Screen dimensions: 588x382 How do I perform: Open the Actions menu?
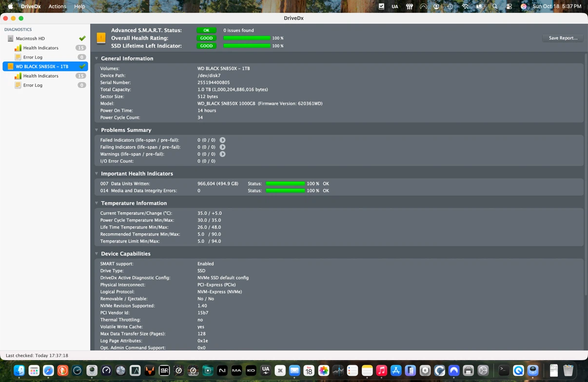pyautogui.click(x=57, y=6)
